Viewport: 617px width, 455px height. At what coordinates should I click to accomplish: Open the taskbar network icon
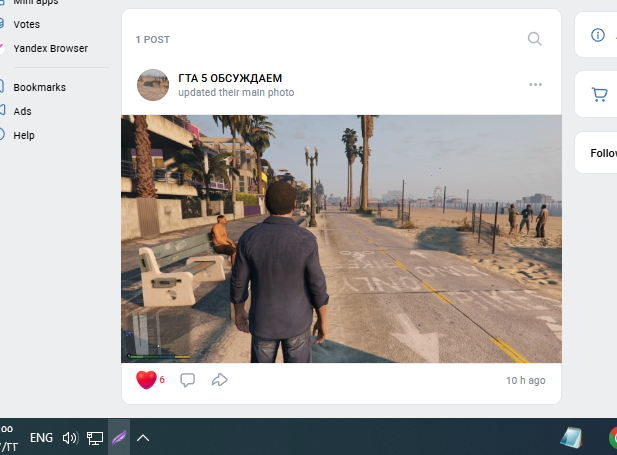95,438
